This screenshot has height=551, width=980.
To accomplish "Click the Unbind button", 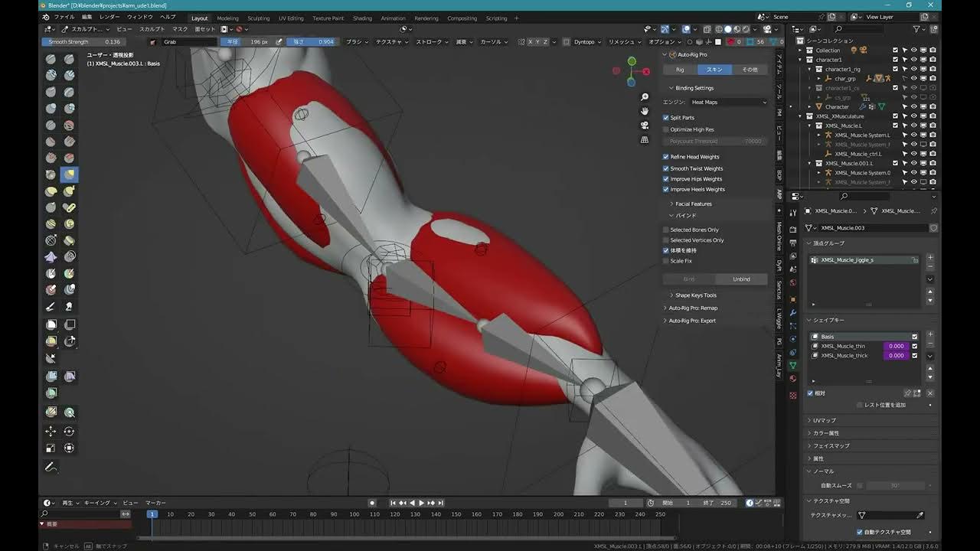I will point(741,279).
